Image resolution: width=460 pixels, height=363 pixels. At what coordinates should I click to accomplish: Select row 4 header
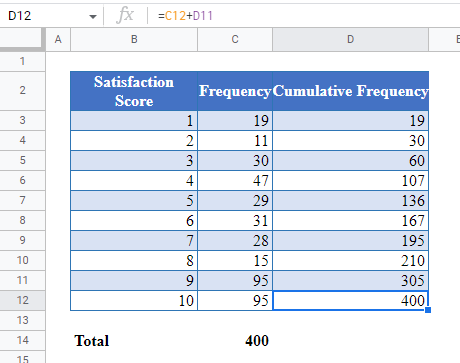click(x=22, y=140)
